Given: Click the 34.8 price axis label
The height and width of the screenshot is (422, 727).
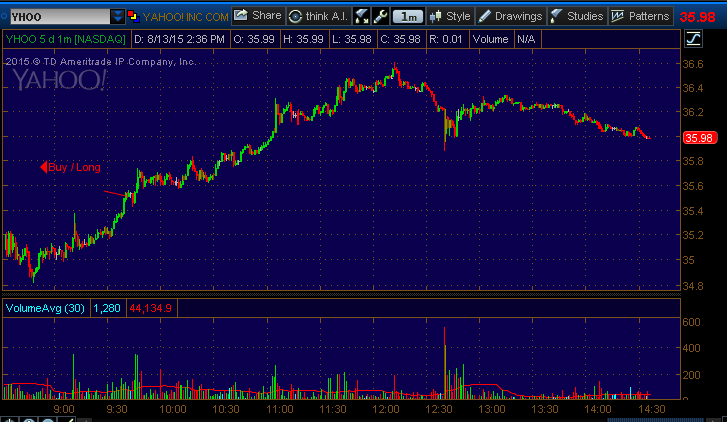Looking at the screenshot, I should click(x=693, y=286).
